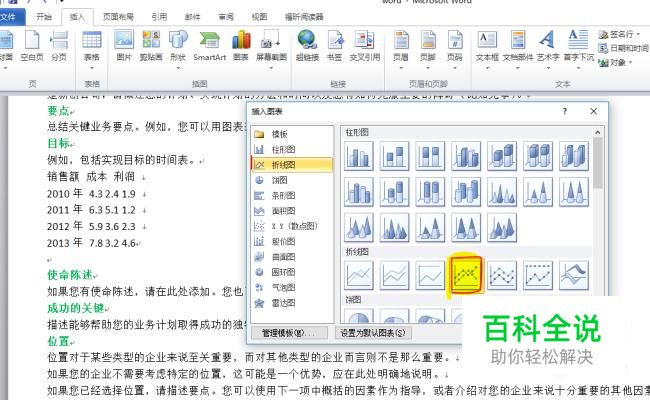Image resolution: width=650 pixels, height=400 pixels.
Task: Insert 日期和时间 date and time
Action: coord(623,48)
